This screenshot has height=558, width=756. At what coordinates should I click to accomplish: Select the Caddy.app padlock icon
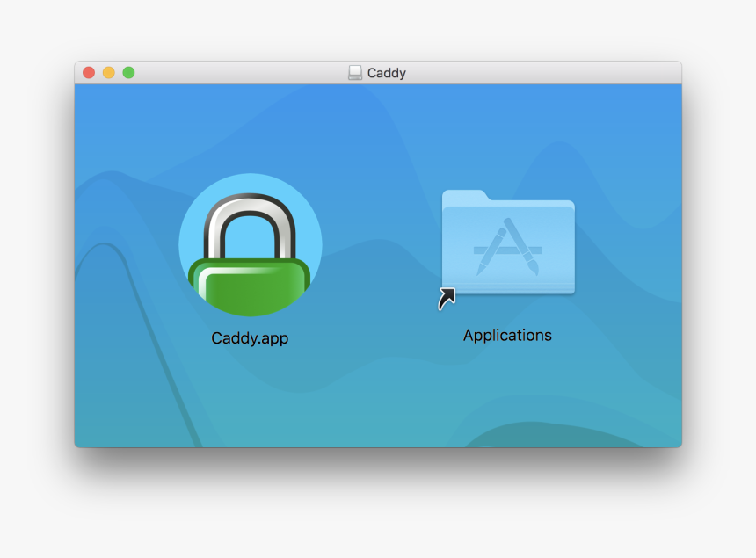coord(250,244)
